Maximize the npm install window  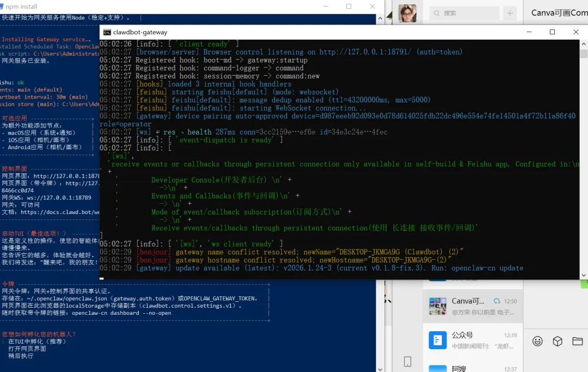pos(349,7)
